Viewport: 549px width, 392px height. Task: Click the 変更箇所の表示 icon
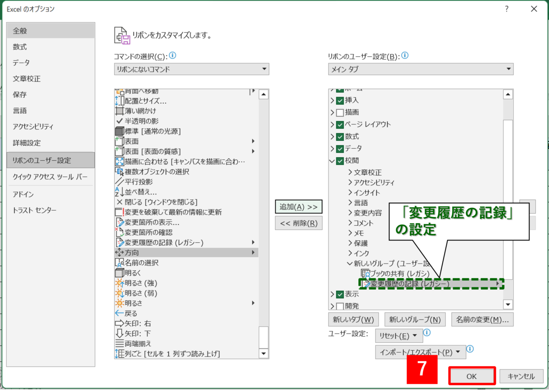click(x=120, y=222)
